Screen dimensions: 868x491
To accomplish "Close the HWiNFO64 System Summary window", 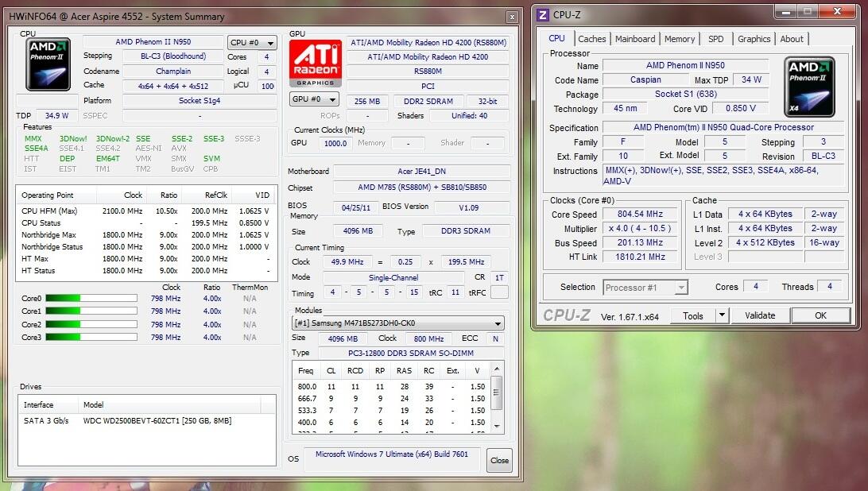I will 512,17.
